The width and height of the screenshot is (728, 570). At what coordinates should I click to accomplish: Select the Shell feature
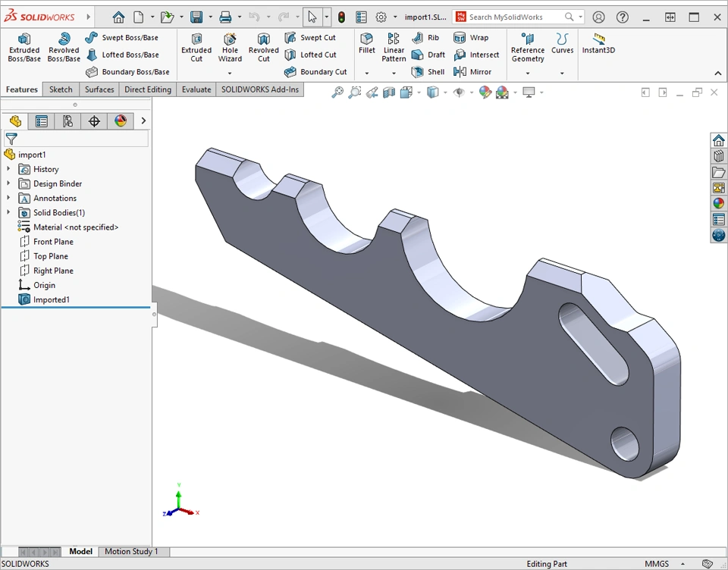pos(428,72)
